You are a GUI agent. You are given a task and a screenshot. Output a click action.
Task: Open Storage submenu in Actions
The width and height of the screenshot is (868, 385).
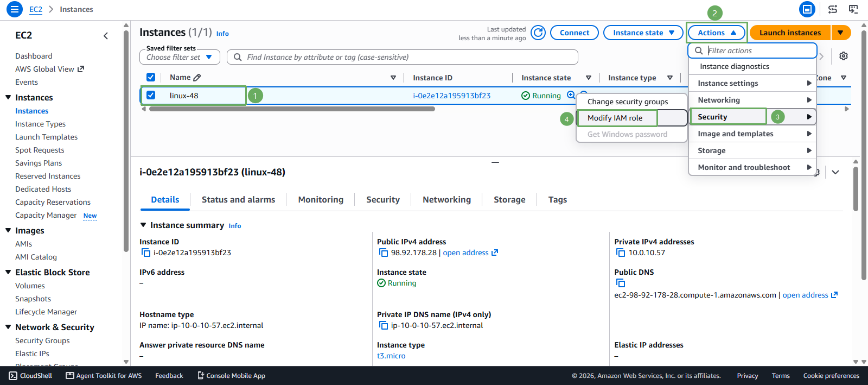click(x=752, y=150)
